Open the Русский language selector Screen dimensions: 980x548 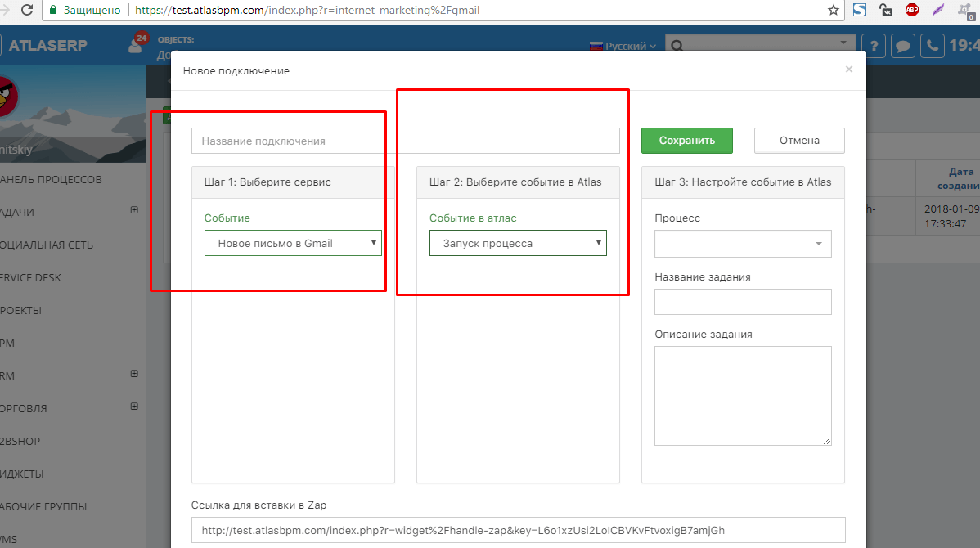click(x=623, y=46)
